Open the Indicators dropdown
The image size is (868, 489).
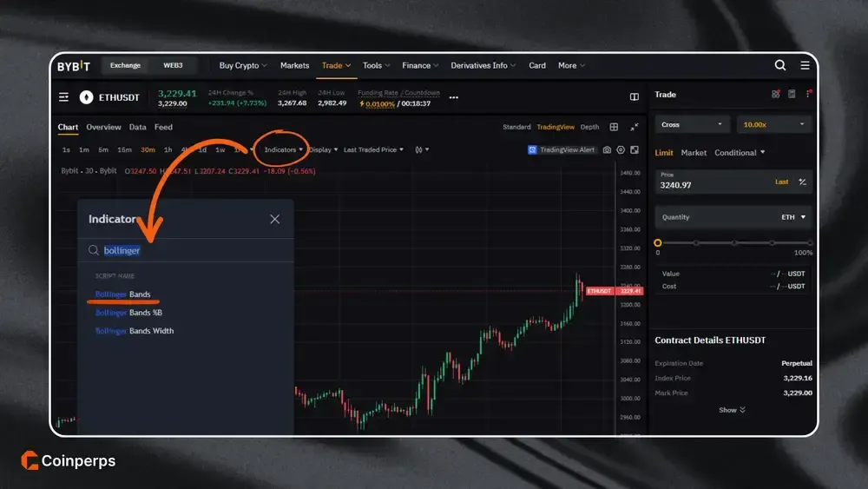284,149
